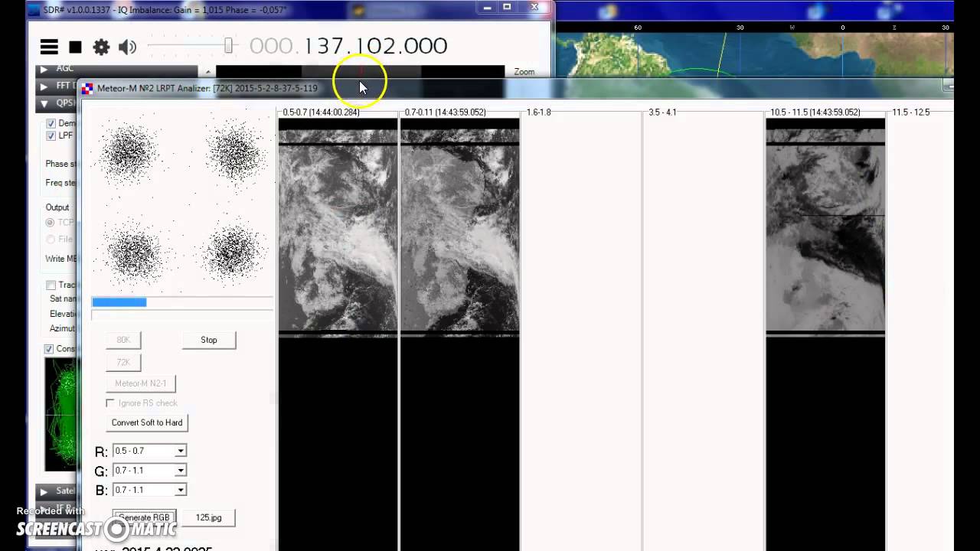Mute audio using the speaker icon
Screen dimensions: 980x551
pos(127,47)
